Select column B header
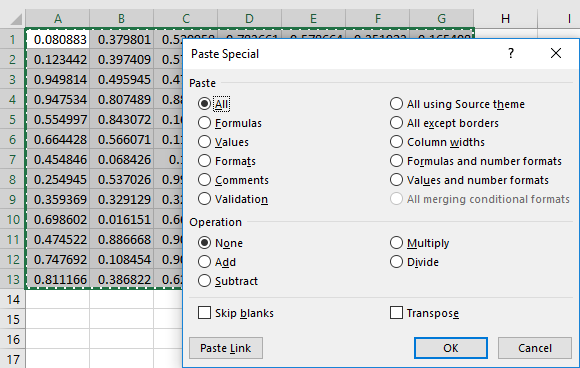 point(122,18)
